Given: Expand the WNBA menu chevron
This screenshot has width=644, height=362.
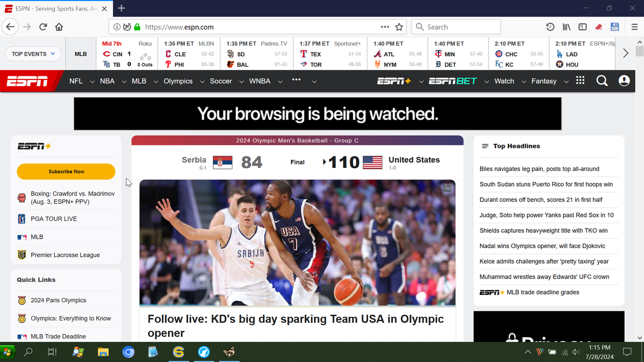Looking at the screenshot, I should click(x=280, y=81).
